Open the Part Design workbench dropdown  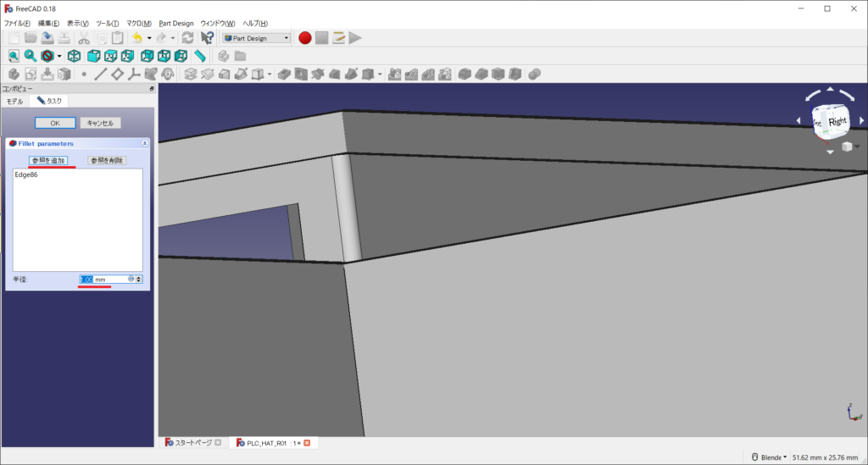tap(256, 38)
